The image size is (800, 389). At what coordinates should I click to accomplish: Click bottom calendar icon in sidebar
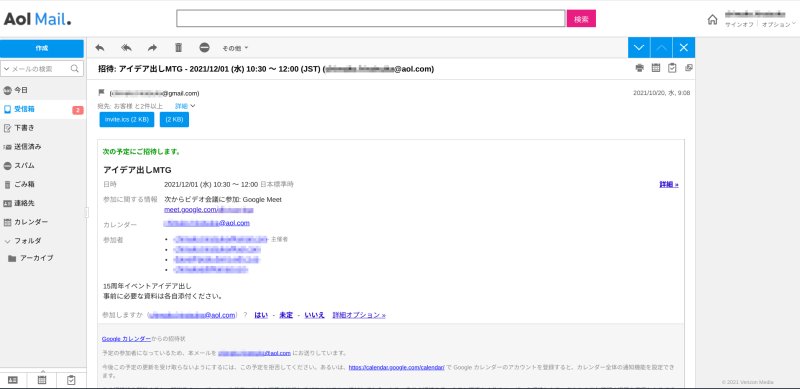[x=42, y=380]
